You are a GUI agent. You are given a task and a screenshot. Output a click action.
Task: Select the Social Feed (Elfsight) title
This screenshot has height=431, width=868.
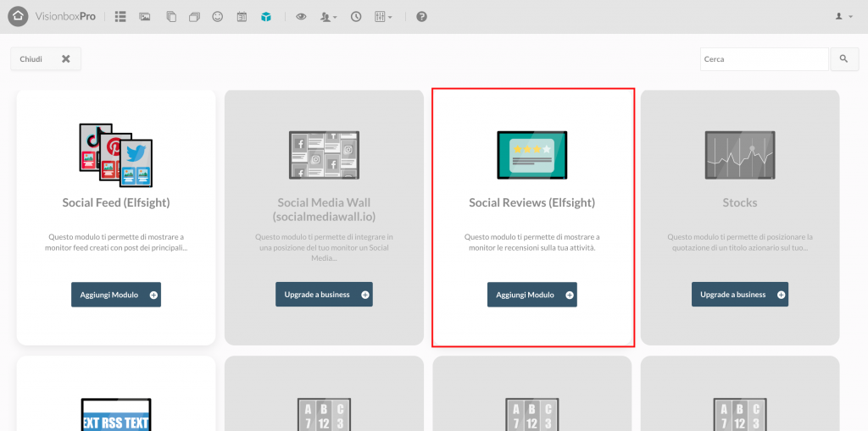(x=116, y=202)
